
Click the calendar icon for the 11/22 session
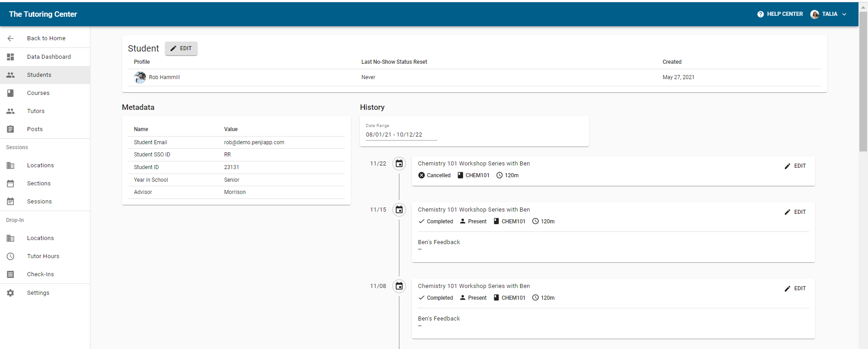coord(399,164)
